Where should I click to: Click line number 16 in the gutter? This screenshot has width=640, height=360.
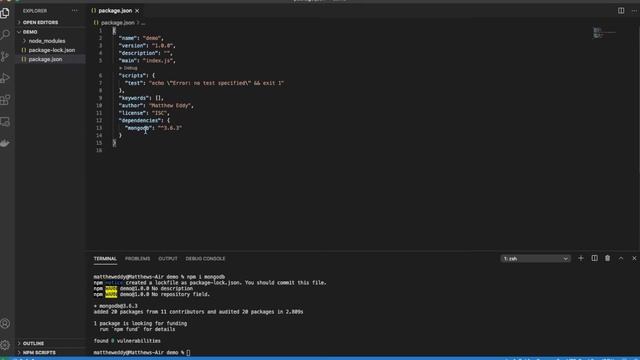[99, 150]
